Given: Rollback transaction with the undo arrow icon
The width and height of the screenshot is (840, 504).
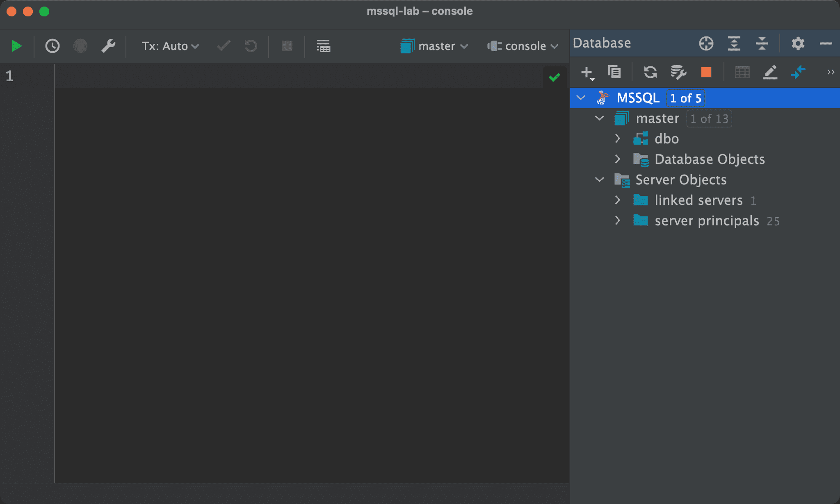Looking at the screenshot, I should tap(251, 46).
